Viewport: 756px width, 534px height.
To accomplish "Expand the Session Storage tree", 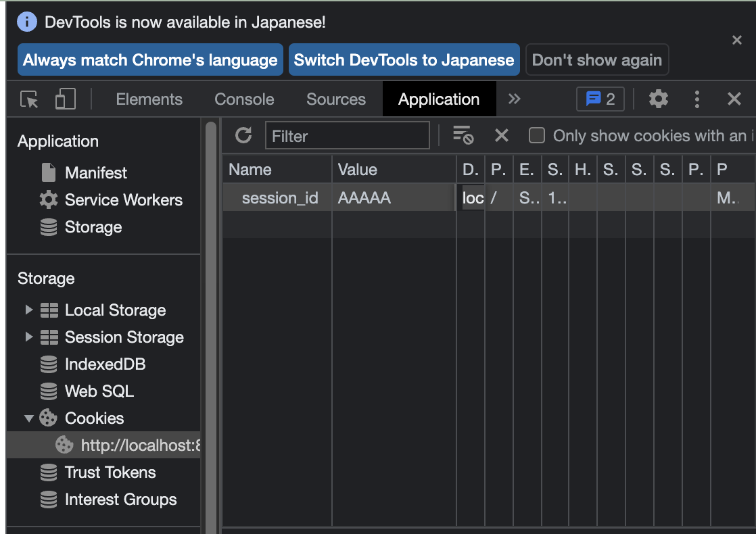I will tap(28, 337).
